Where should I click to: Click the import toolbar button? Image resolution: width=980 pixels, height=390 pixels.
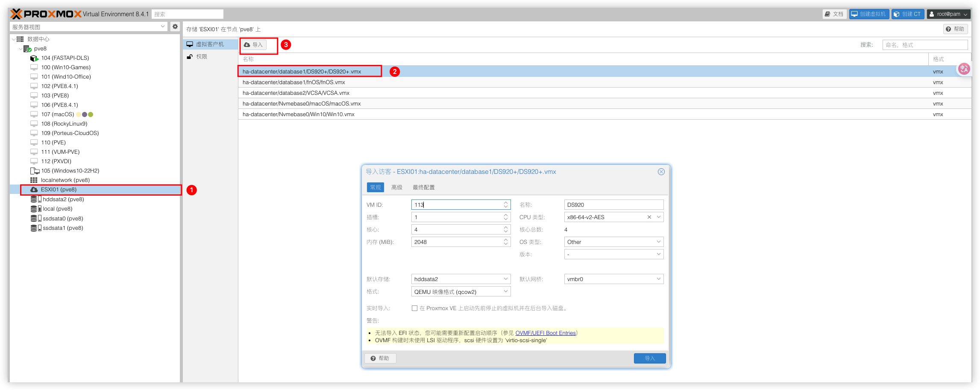click(x=253, y=44)
